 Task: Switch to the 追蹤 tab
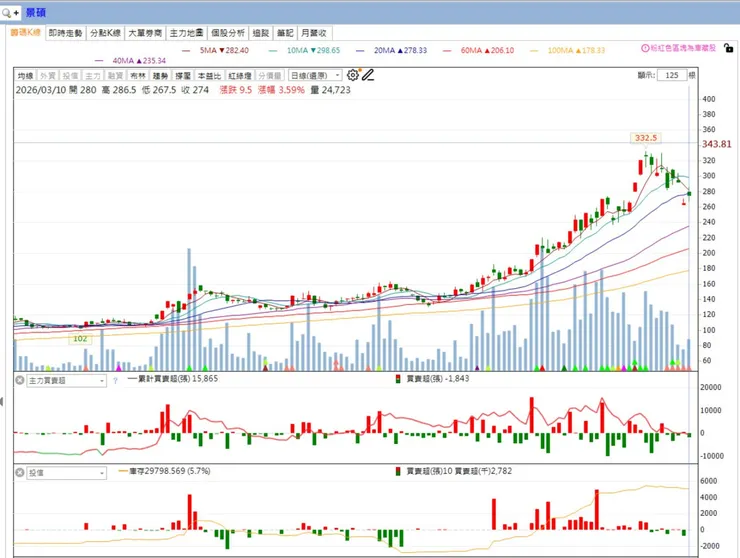(x=261, y=33)
